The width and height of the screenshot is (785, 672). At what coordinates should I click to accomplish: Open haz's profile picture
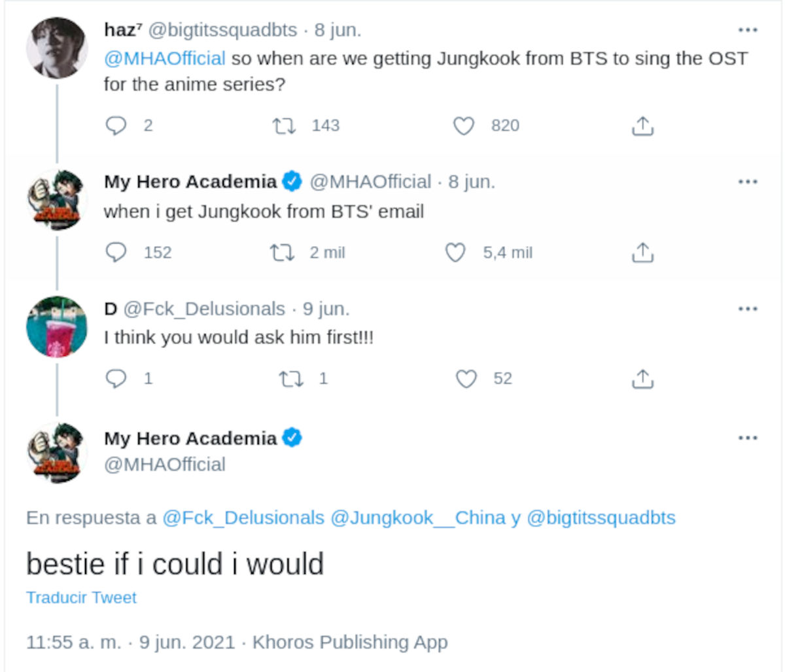(56, 49)
